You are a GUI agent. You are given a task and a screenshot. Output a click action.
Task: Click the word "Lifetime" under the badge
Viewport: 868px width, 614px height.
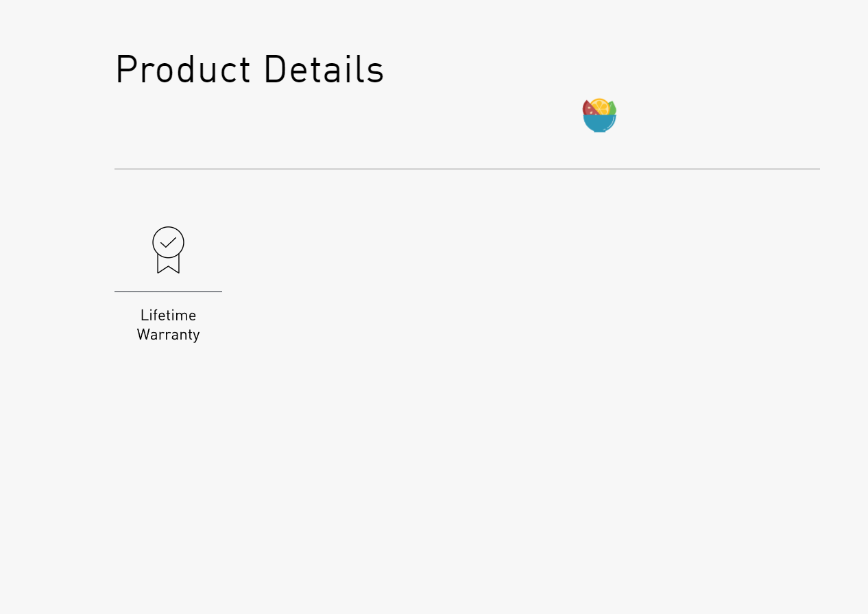click(x=168, y=316)
